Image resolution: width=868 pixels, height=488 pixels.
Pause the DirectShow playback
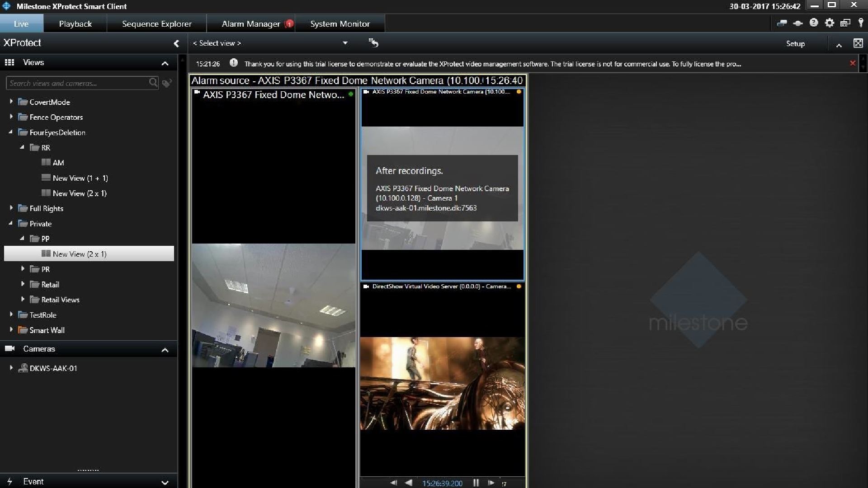tap(476, 483)
